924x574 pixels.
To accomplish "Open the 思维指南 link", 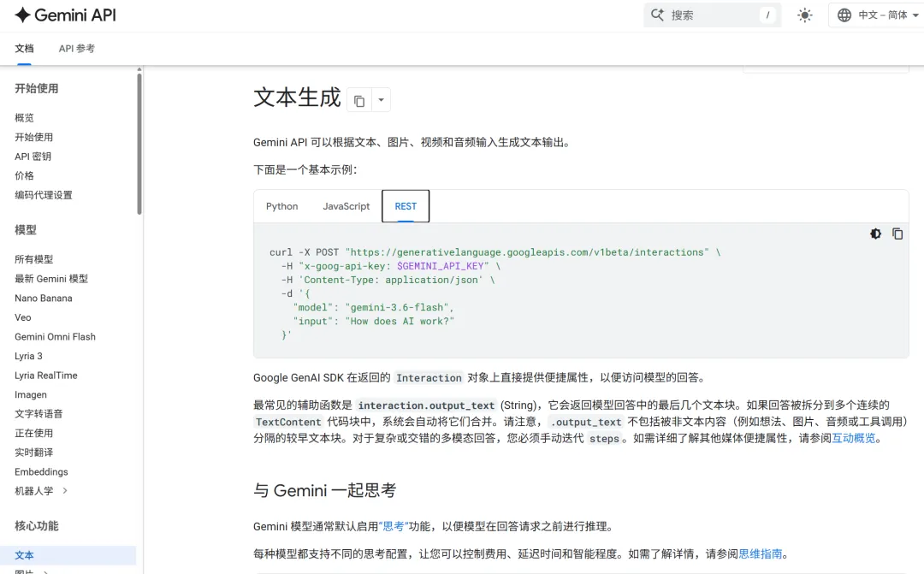I will (761, 554).
